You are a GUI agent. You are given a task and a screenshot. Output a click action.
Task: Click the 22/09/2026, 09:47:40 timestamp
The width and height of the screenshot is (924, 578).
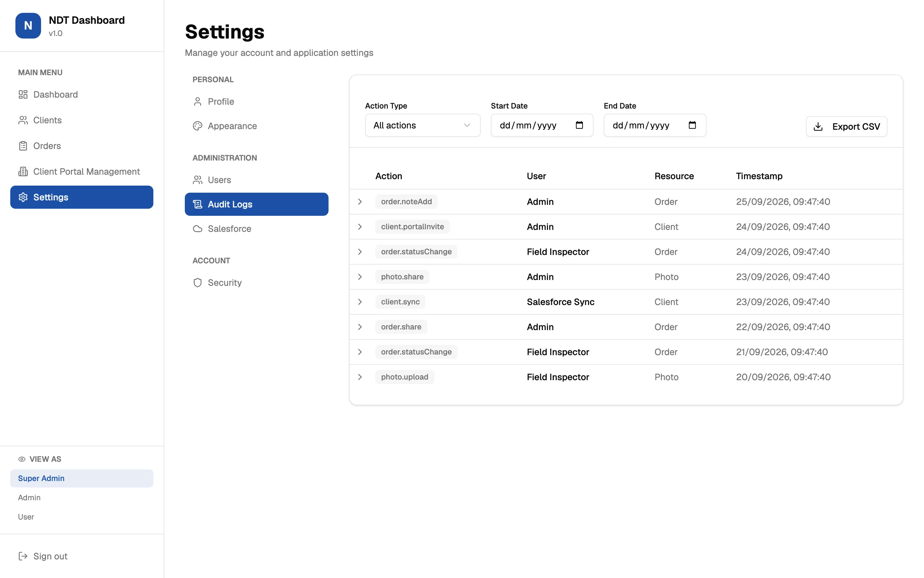pyautogui.click(x=783, y=327)
